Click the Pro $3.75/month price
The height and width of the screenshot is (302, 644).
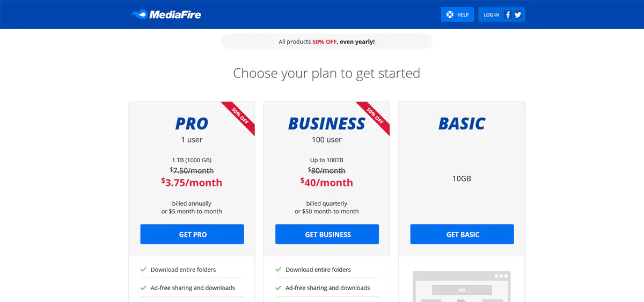(192, 183)
